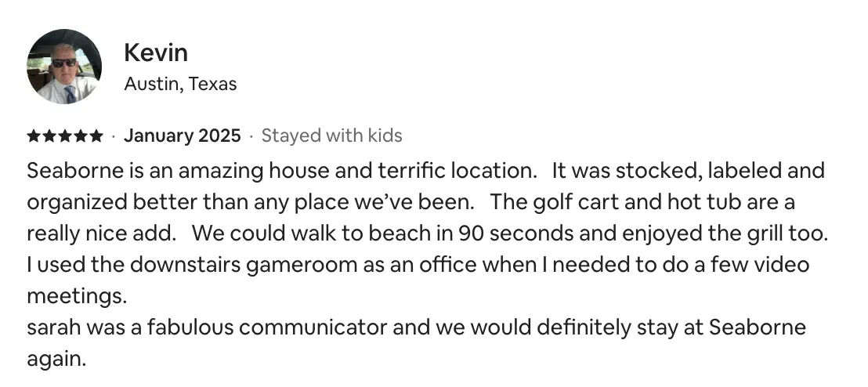The image size is (868, 387).
Task: Click the January 2025 review date
Action: tap(182, 136)
